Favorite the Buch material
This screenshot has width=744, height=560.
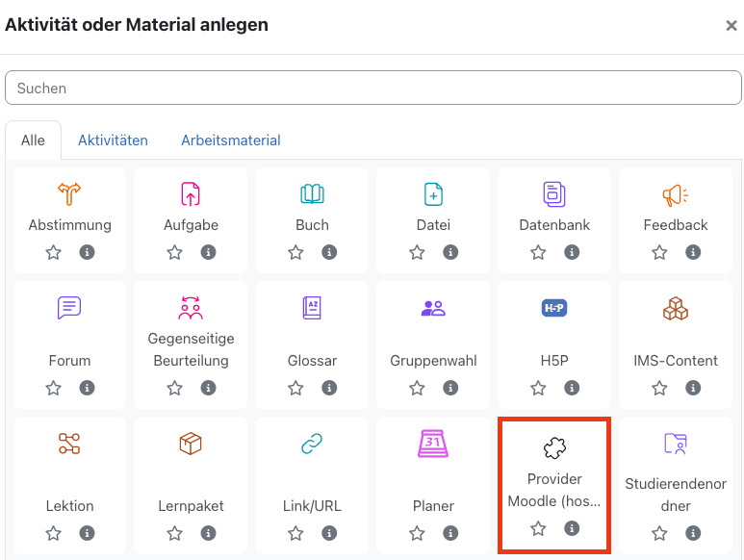tap(295, 252)
